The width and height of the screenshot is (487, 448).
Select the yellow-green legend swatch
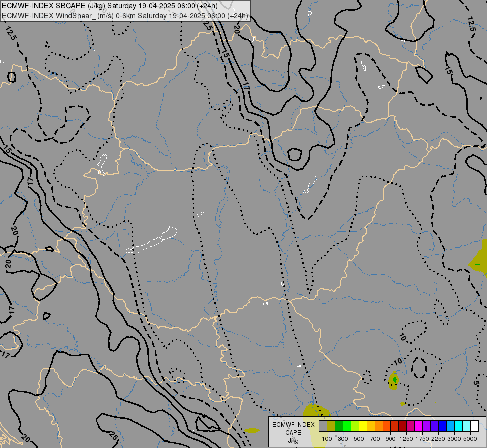point(355,426)
